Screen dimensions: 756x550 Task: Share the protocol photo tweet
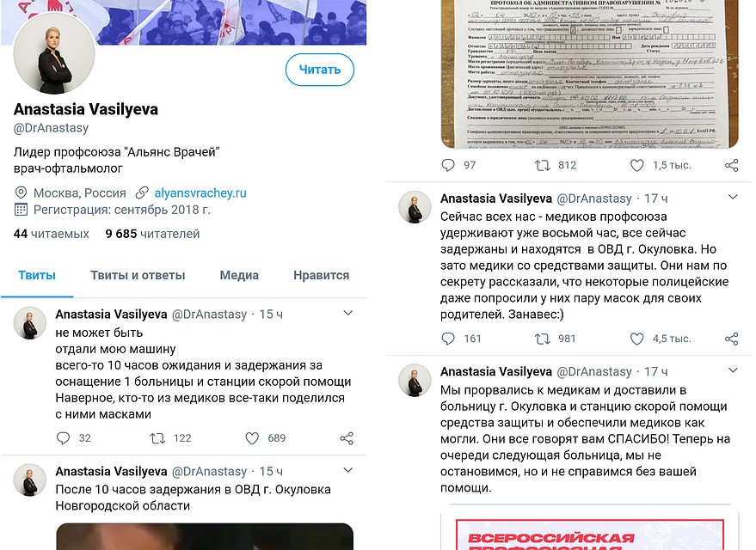(731, 165)
